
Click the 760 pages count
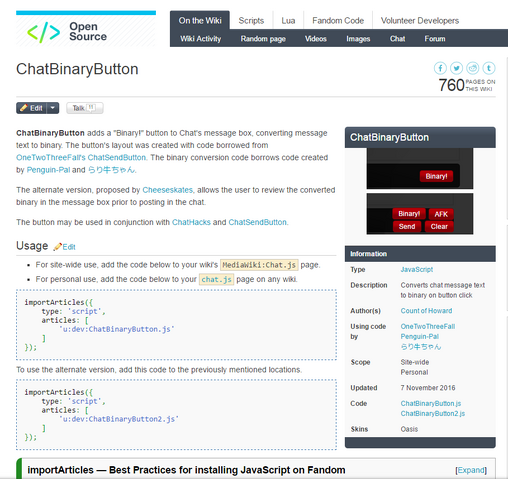(451, 85)
